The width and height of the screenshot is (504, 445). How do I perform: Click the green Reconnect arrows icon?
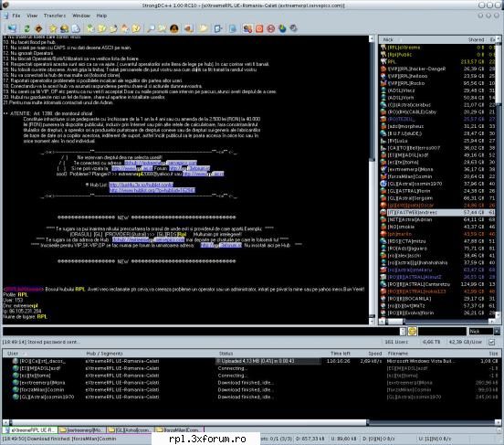[27, 28]
